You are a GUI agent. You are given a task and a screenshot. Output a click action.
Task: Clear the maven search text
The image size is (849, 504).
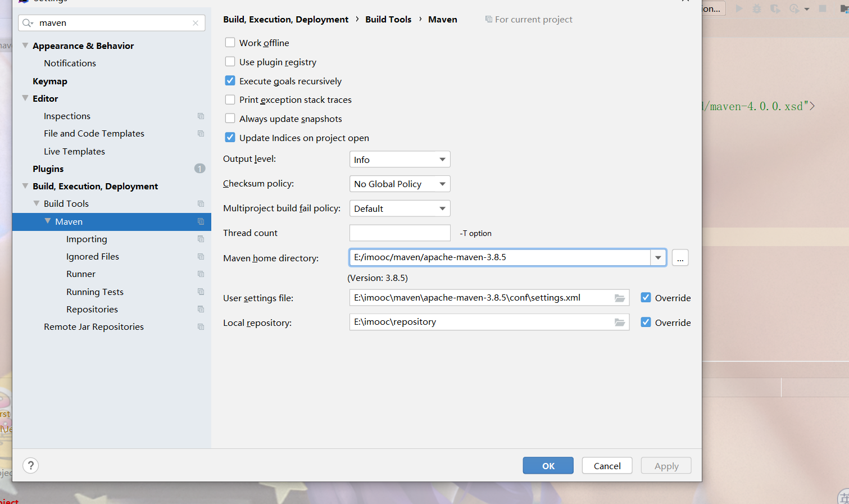pos(196,23)
